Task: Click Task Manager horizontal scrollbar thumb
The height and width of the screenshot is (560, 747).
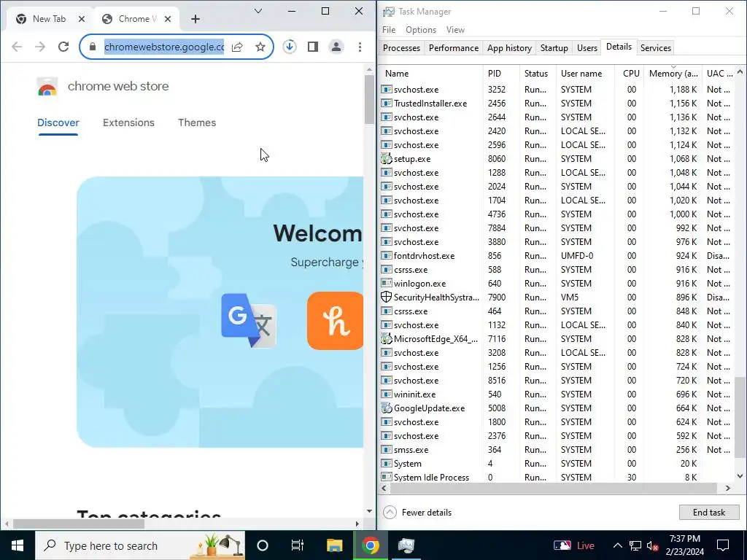Action: pyautogui.click(x=554, y=488)
